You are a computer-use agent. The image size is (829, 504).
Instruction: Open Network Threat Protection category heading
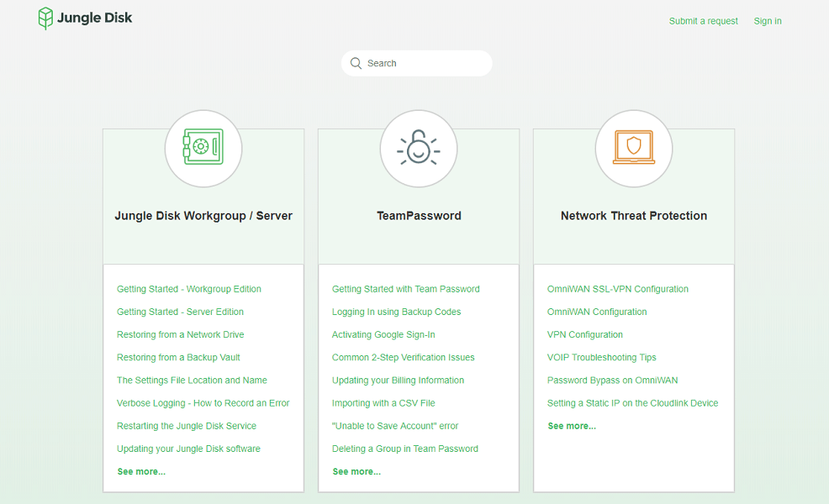pos(634,216)
